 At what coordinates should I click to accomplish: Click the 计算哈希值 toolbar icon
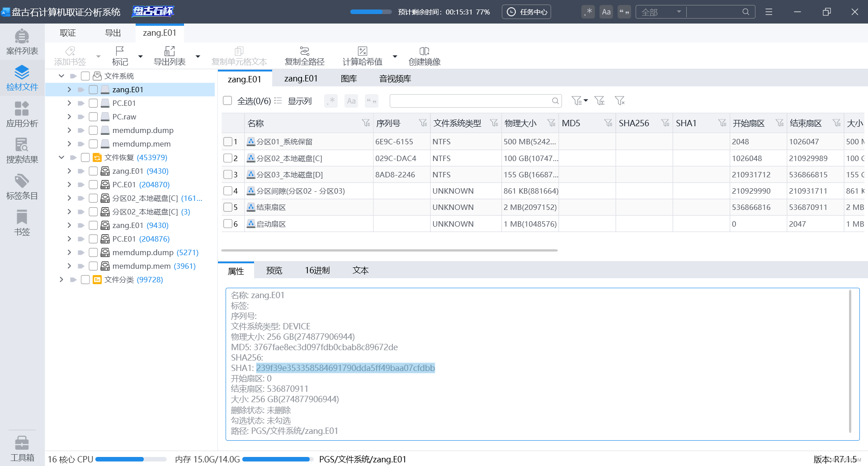362,51
